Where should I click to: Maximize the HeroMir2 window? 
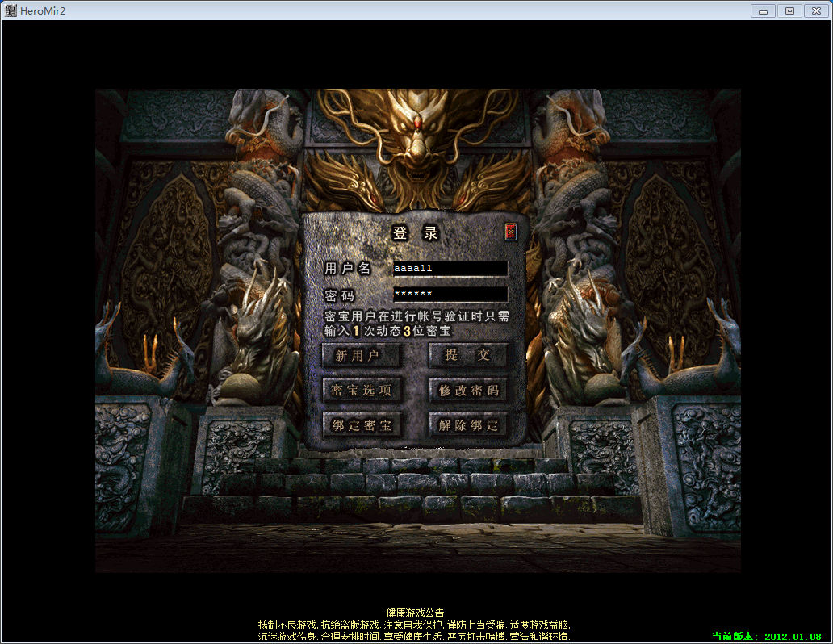click(789, 10)
